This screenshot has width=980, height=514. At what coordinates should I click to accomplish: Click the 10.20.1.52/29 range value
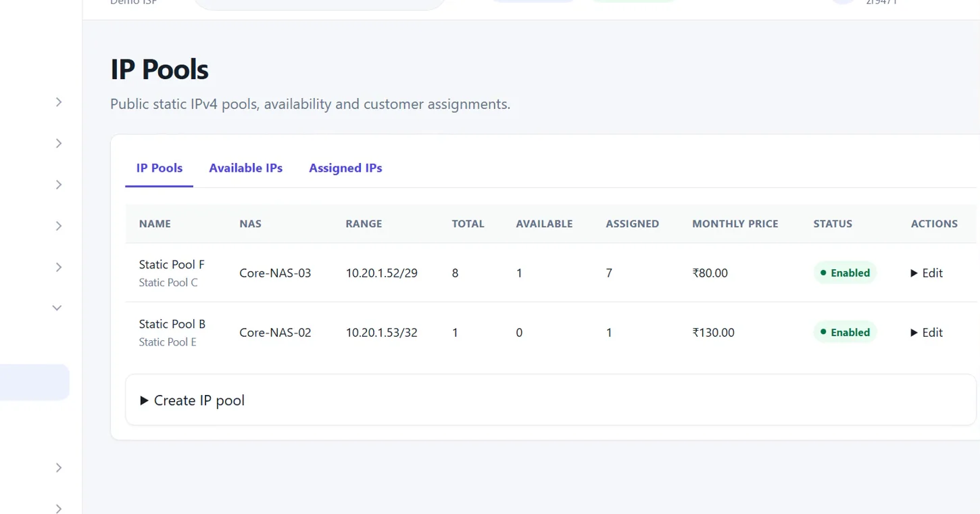(382, 273)
